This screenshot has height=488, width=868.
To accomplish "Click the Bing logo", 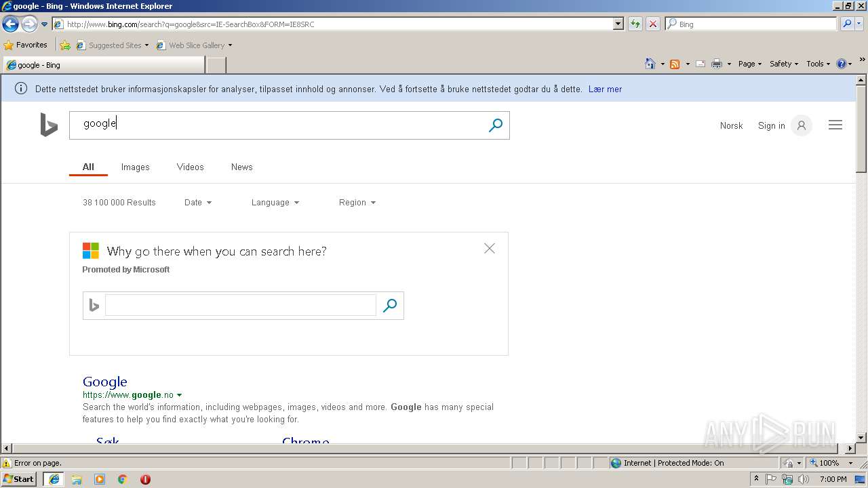I will tap(49, 125).
